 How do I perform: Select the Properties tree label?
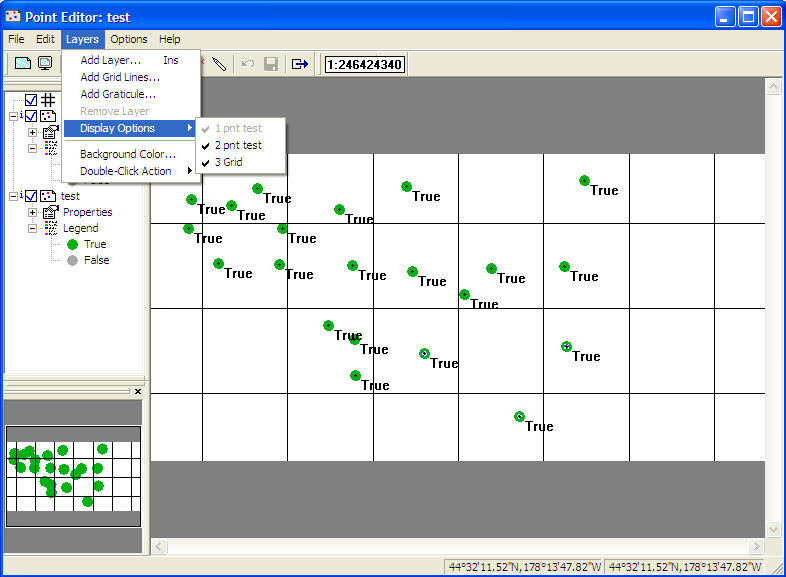(88, 213)
